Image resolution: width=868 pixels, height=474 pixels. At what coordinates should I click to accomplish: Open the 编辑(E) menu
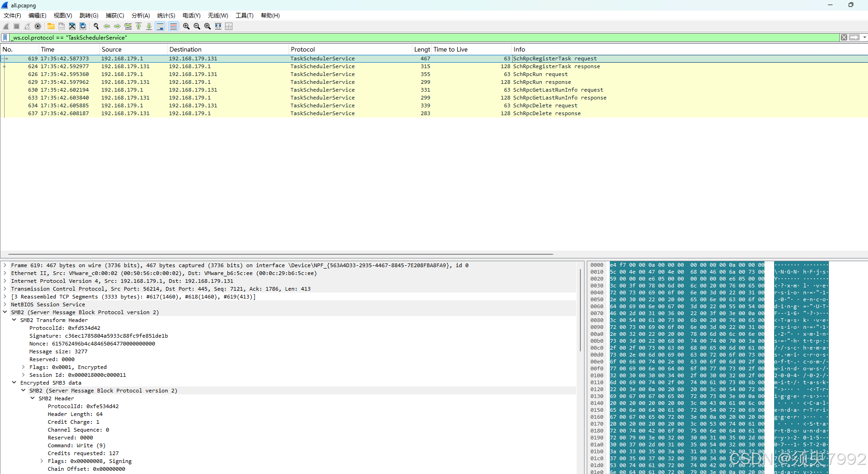point(37,16)
